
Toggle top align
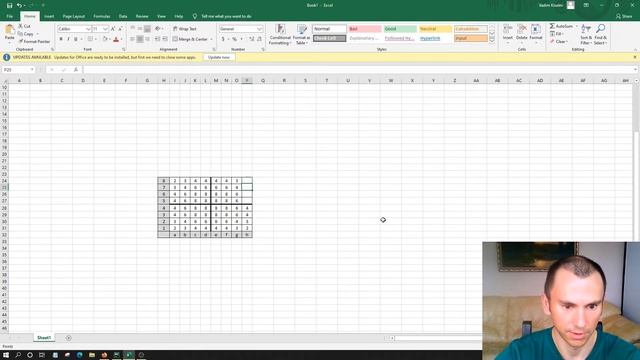coord(132,29)
